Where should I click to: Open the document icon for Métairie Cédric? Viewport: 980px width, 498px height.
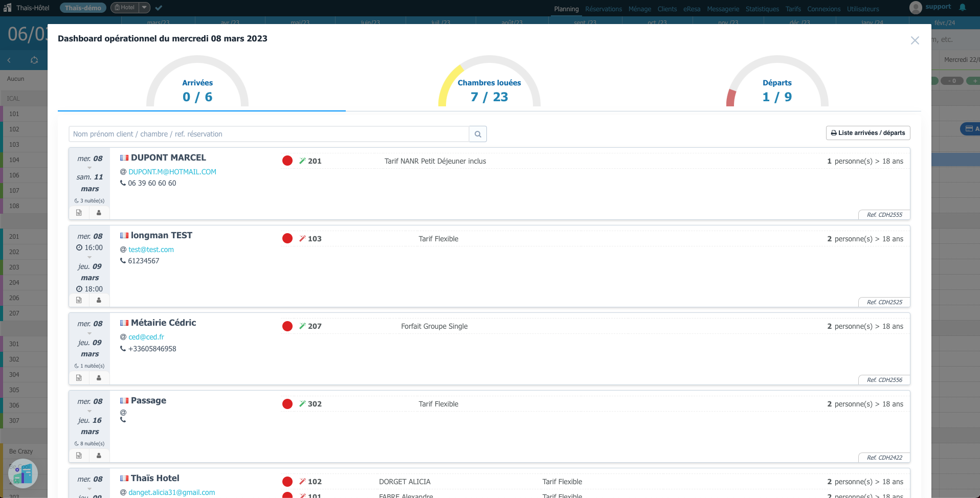tap(79, 378)
